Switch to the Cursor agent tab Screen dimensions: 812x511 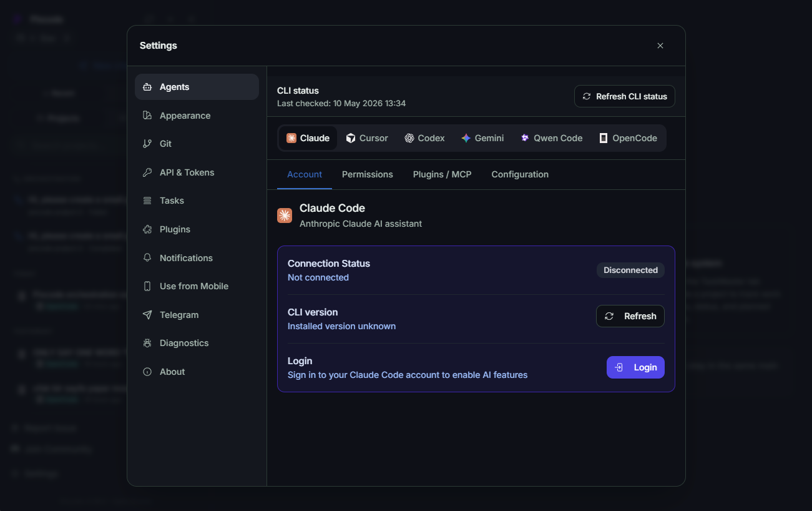pyautogui.click(x=367, y=138)
